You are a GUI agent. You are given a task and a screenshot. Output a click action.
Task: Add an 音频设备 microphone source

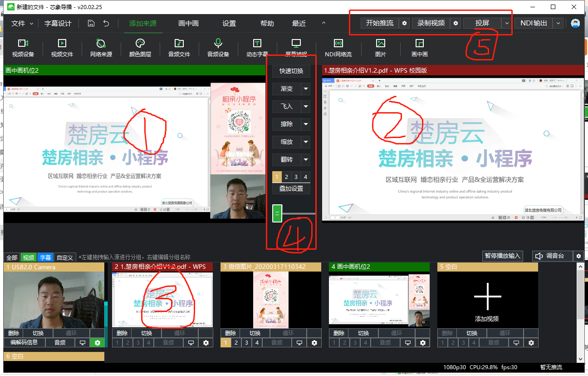point(218,48)
